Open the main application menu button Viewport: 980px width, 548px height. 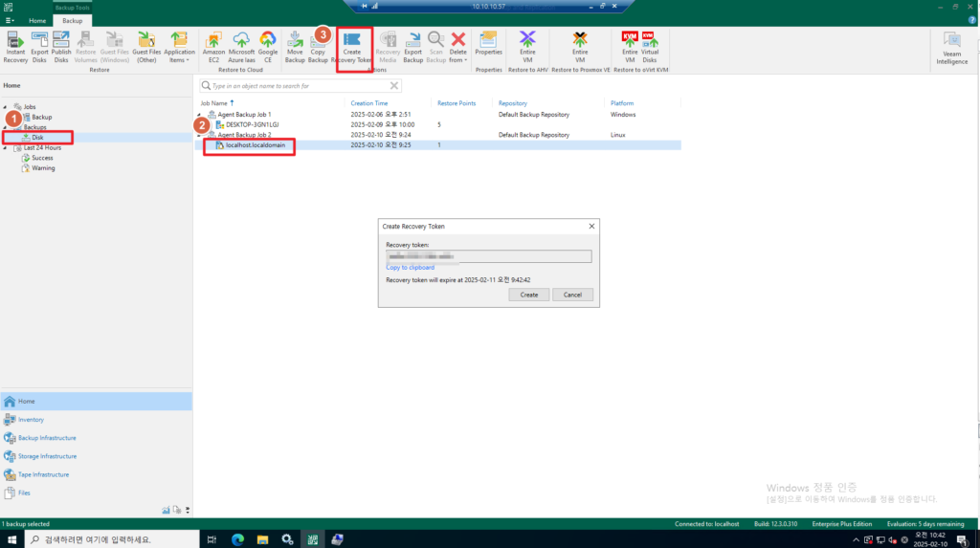point(10,21)
